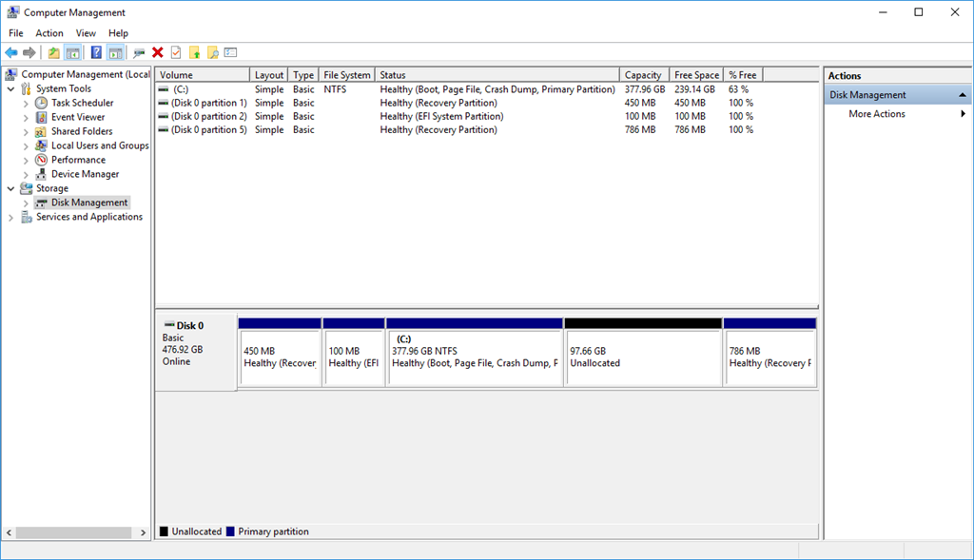
Task: Click the folder with magnifier icon
Action: [x=213, y=53]
